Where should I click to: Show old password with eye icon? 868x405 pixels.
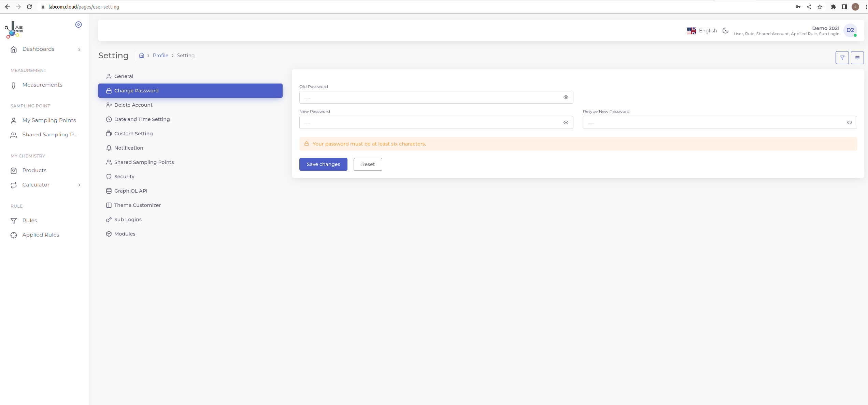tap(566, 97)
